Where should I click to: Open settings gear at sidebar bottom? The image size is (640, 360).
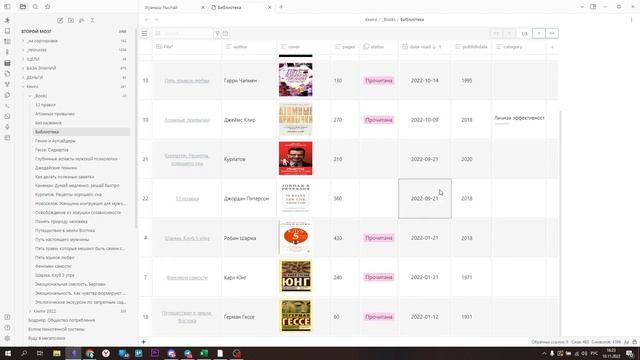click(7, 338)
